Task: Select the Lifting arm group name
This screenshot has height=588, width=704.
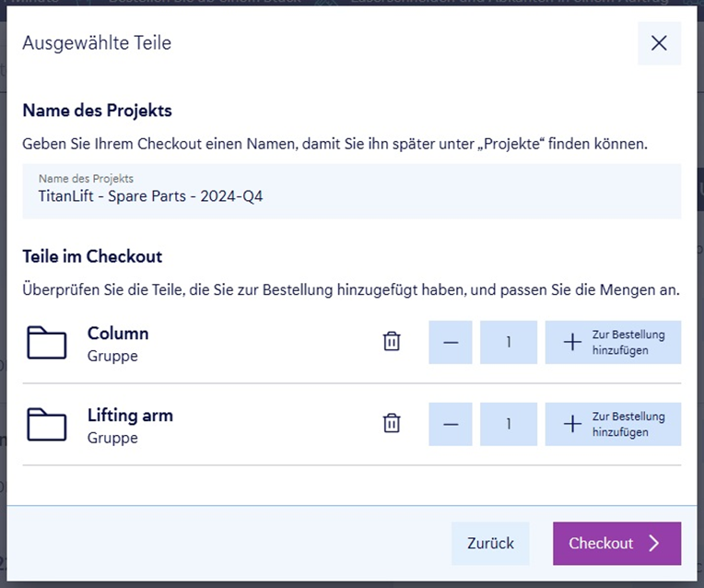Action: pyautogui.click(x=130, y=415)
